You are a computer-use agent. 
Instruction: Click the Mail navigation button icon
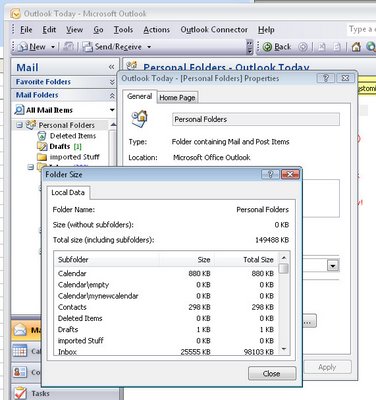20,330
